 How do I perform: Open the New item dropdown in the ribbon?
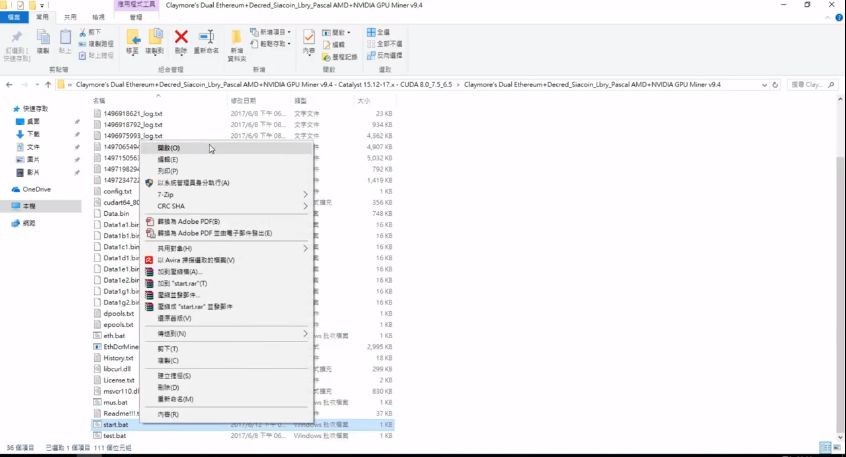pos(270,32)
